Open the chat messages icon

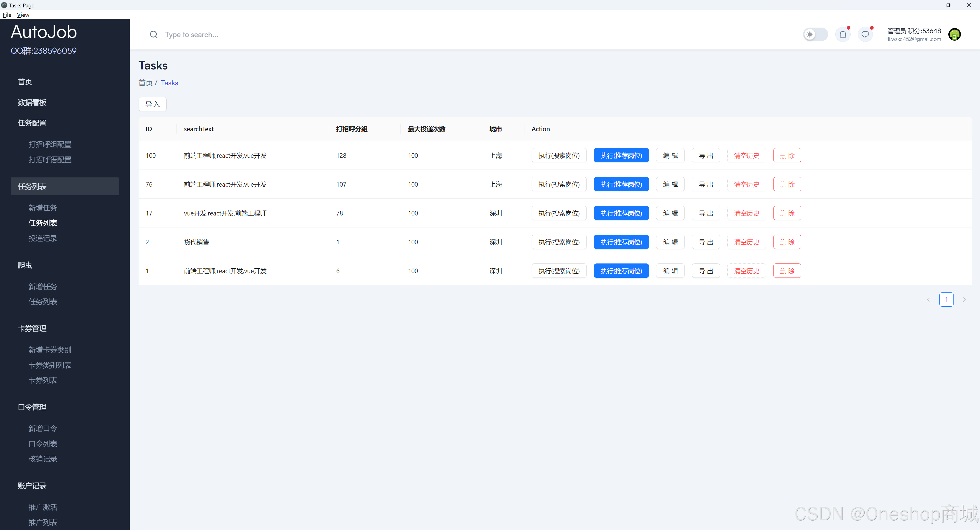(865, 35)
